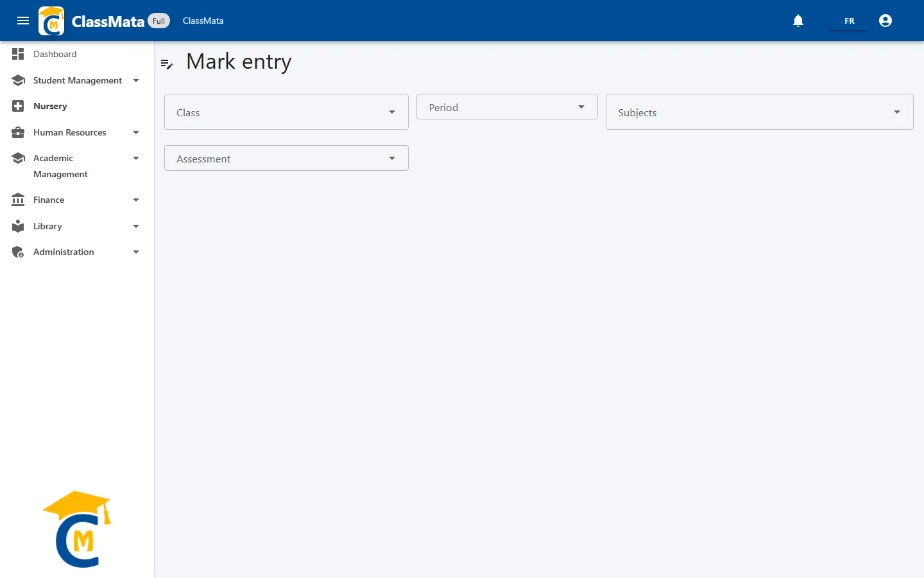Click the Human Resources briefcase icon

18,132
